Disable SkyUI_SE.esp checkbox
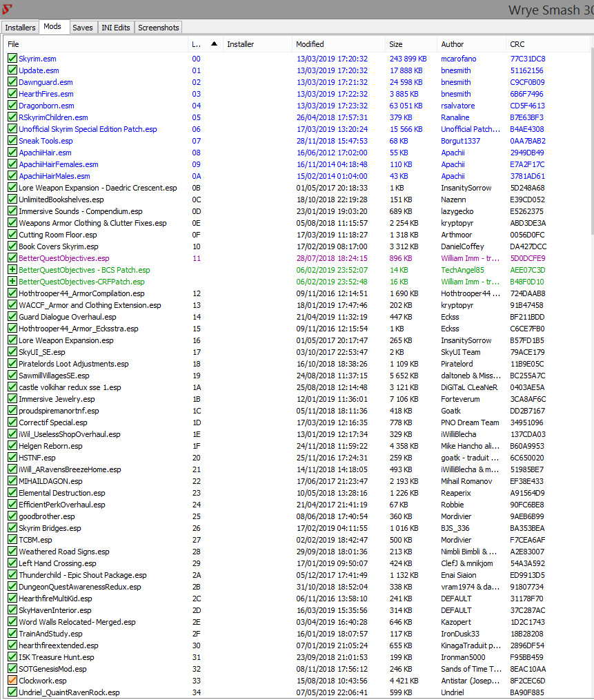 [x=12, y=352]
